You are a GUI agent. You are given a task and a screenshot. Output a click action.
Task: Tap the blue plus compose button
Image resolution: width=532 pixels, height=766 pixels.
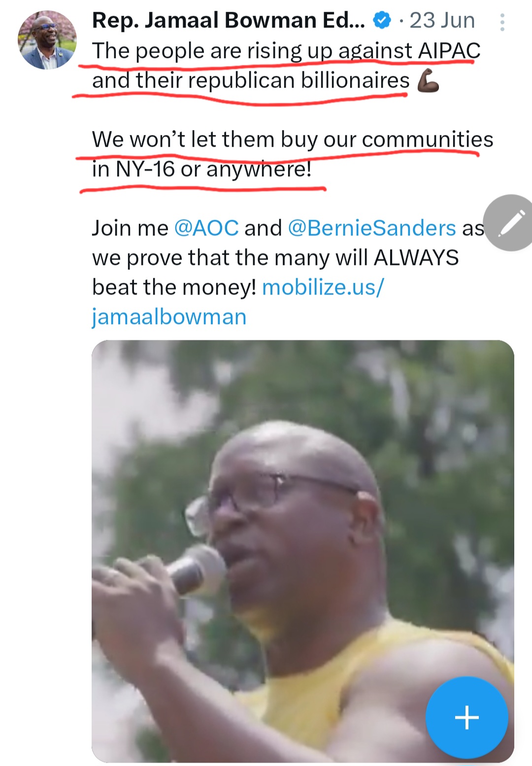466,717
